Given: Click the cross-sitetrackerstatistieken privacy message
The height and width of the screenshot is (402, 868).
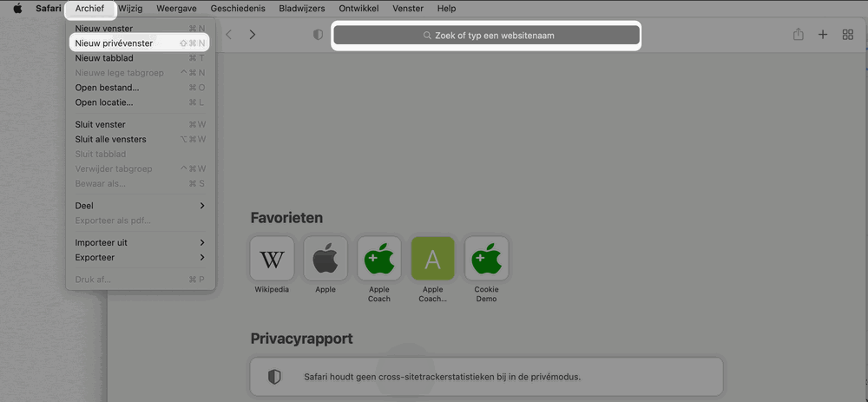Looking at the screenshot, I should [x=442, y=377].
